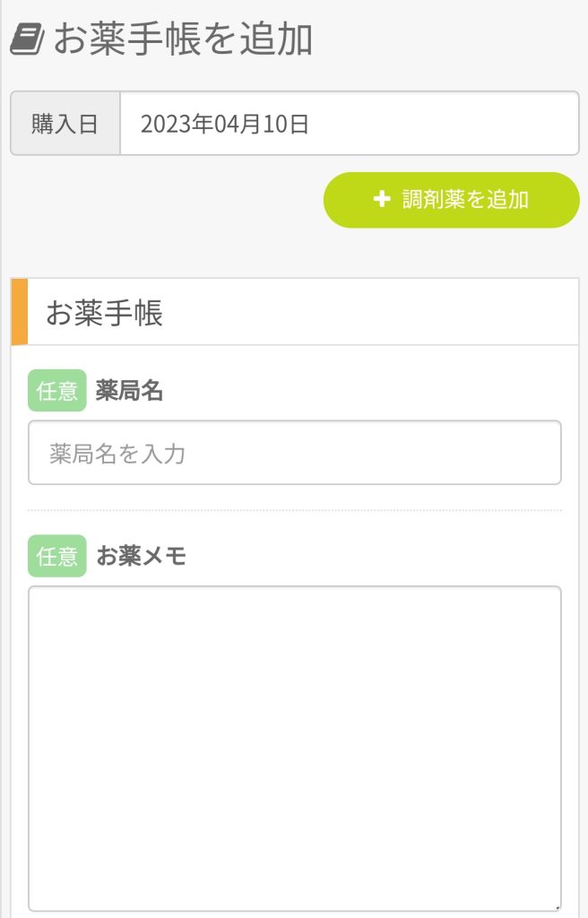Click the お薬手帳 section header
This screenshot has height=918, width=588.
[104, 314]
